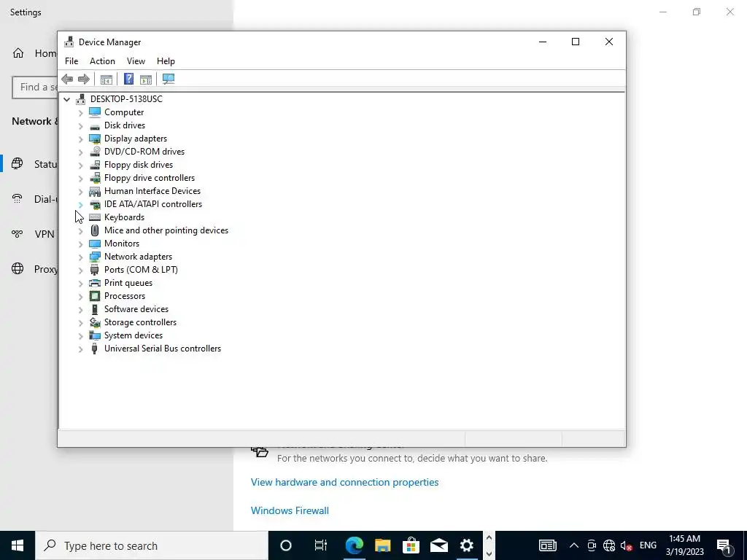This screenshot has width=747, height=560.
Task: Select the Ports (COM & LPT) icon
Action: [x=94, y=270]
